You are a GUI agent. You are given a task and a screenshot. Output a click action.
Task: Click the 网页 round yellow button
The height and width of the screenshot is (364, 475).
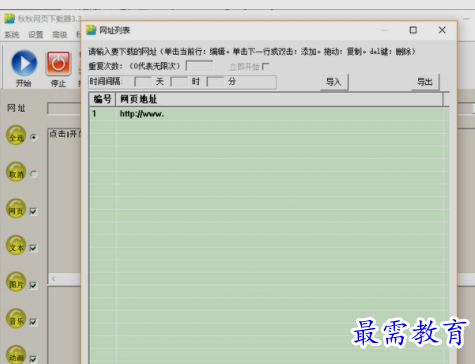(x=16, y=209)
